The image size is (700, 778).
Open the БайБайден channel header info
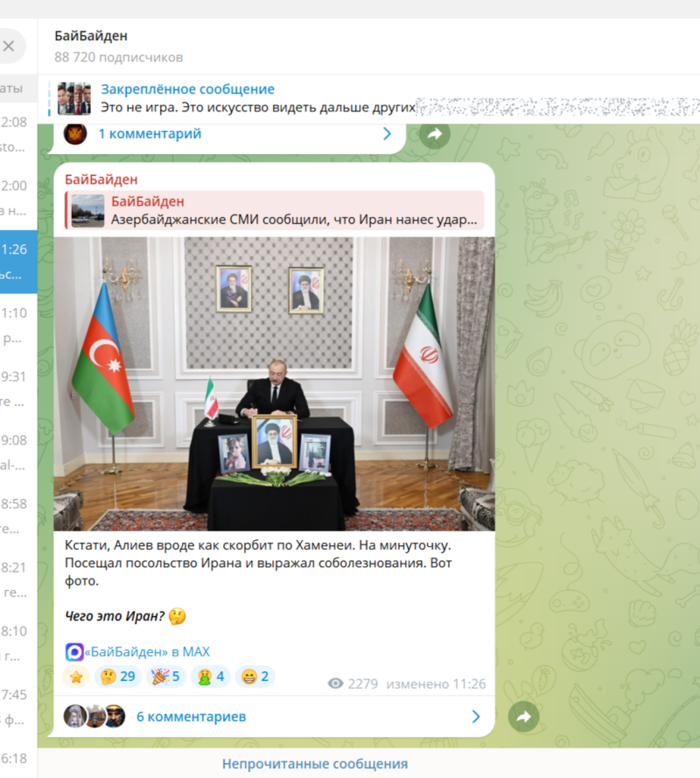click(x=119, y=46)
